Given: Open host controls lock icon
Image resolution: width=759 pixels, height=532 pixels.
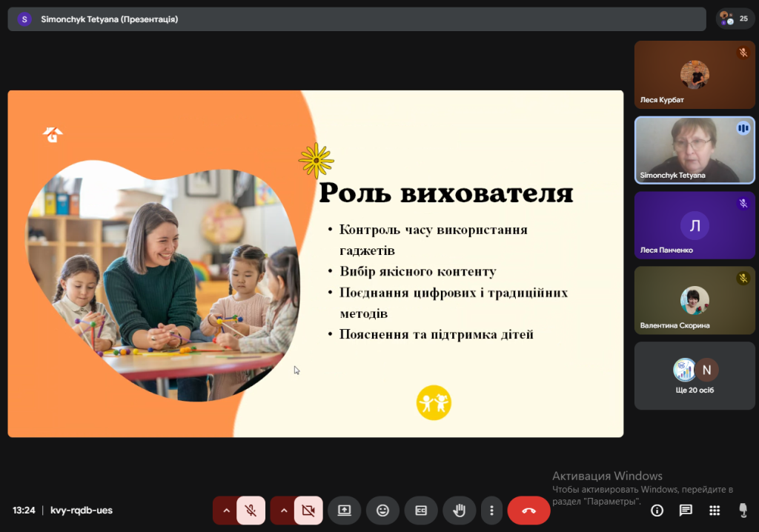Looking at the screenshot, I should pos(743,511).
